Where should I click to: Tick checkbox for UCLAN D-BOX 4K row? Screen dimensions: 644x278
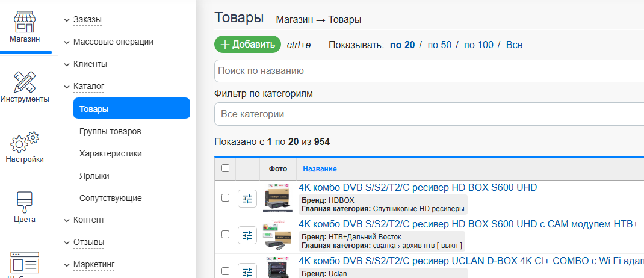pyautogui.click(x=226, y=271)
